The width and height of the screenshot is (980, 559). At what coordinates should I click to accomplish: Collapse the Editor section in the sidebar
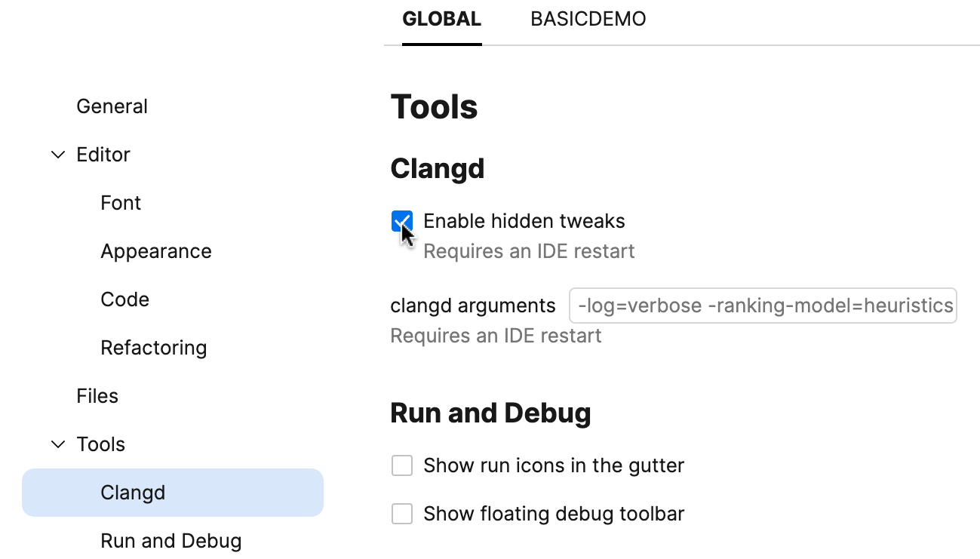pos(58,155)
